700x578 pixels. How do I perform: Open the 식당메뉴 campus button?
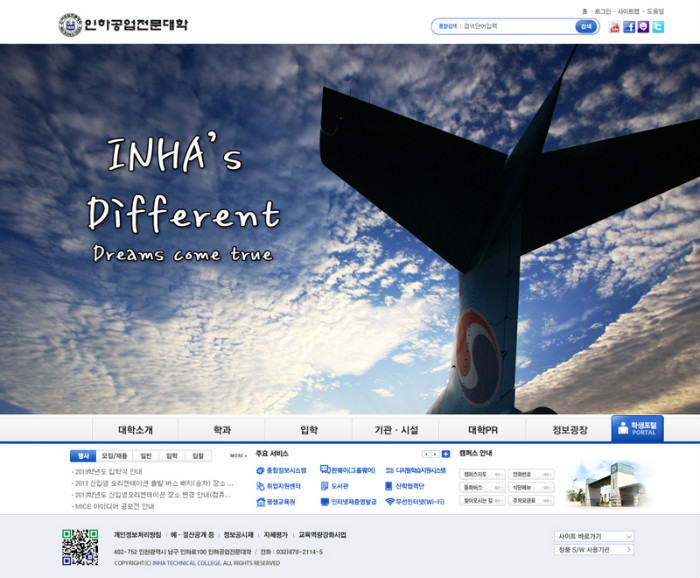pyautogui.click(x=531, y=487)
